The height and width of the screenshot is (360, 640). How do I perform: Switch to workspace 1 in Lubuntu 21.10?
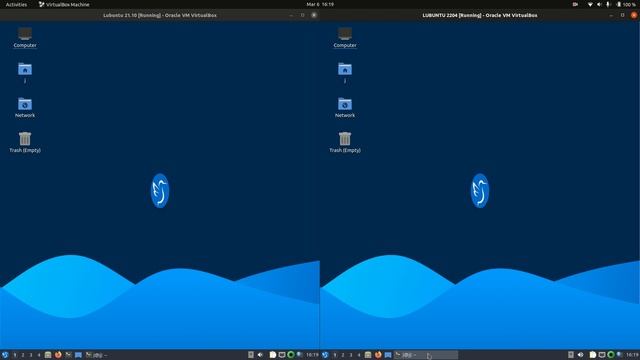15,355
